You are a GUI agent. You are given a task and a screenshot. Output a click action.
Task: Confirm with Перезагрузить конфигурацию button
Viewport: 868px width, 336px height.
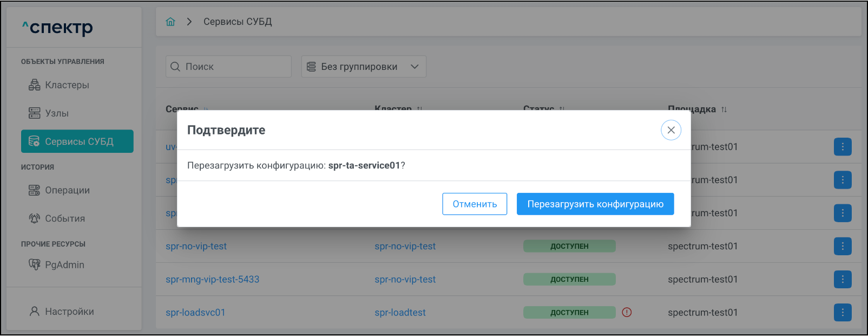(x=595, y=204)
